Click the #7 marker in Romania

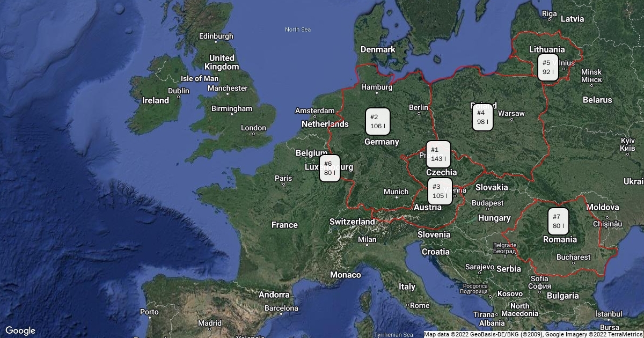558,221
